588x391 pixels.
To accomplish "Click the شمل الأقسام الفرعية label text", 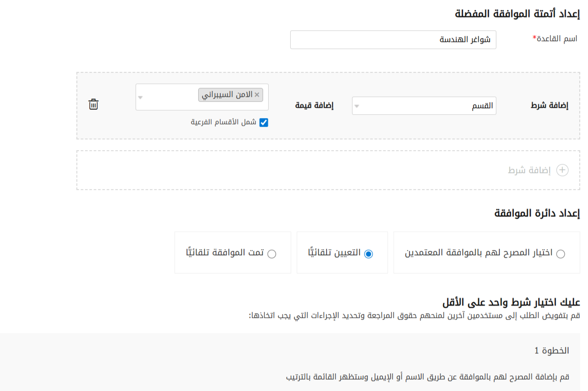I will pyautogui.click(x=223, y=122).
